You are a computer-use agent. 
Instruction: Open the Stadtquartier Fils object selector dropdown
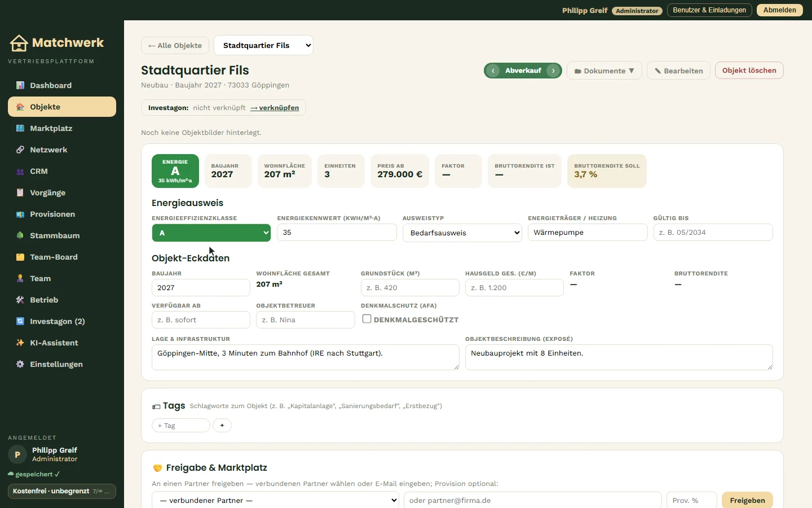263,45
